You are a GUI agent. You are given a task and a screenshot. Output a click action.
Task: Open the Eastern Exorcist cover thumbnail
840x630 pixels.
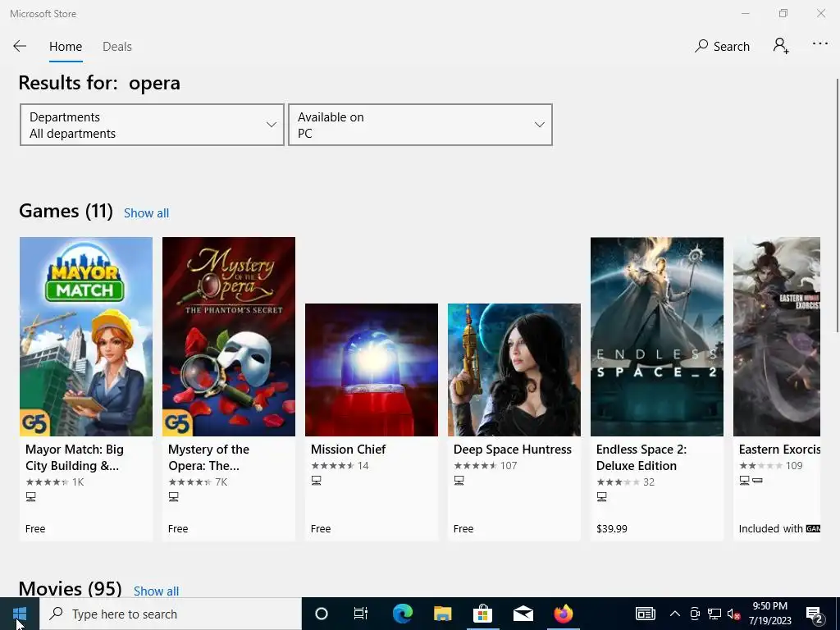pyautogui.click(x=777, y=336)
